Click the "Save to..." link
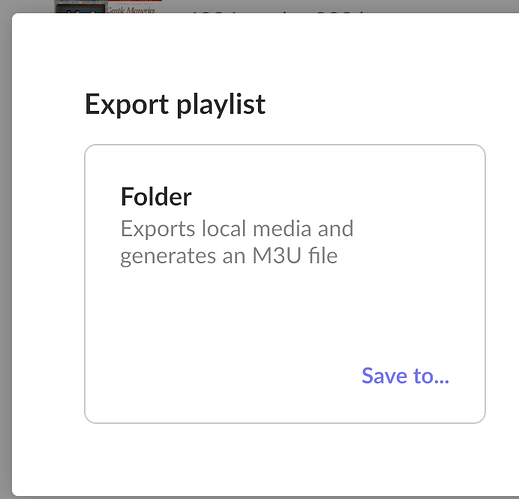 point(405,376)
